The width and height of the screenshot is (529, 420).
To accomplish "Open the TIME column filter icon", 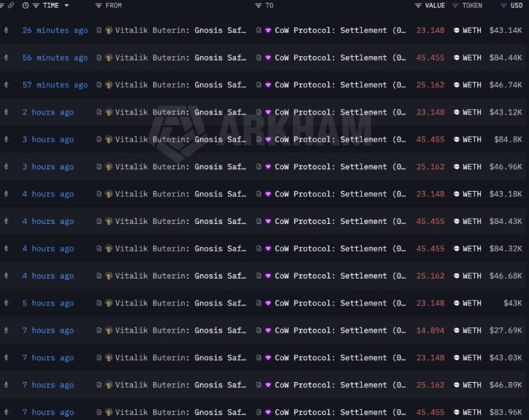I will point(36,5).
